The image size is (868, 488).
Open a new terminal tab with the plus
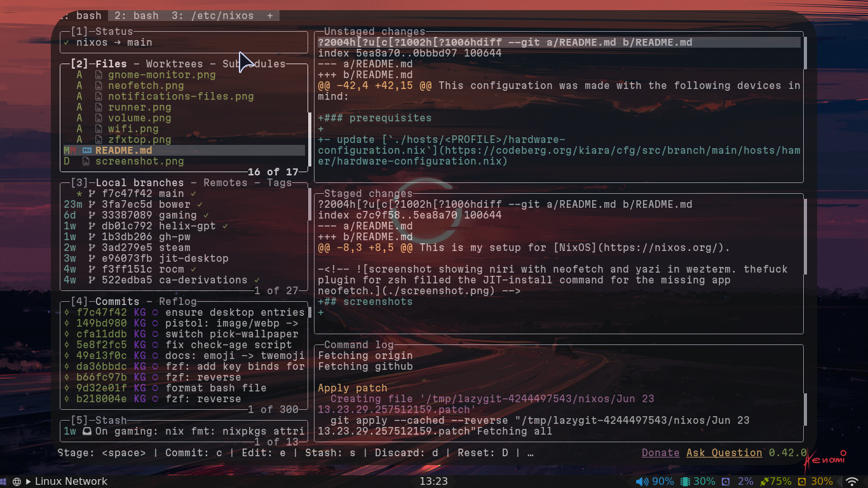coord(270,16)
